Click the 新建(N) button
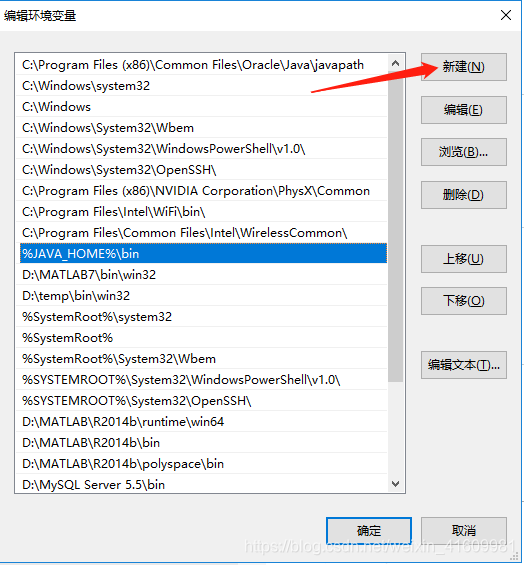Image resolution: width=524 pixels, height=565 pixels. (x=463, y=67)
